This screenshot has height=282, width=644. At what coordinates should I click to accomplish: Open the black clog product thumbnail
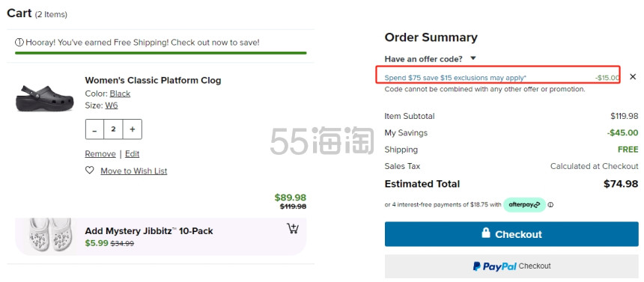click(x=45, y=98)
